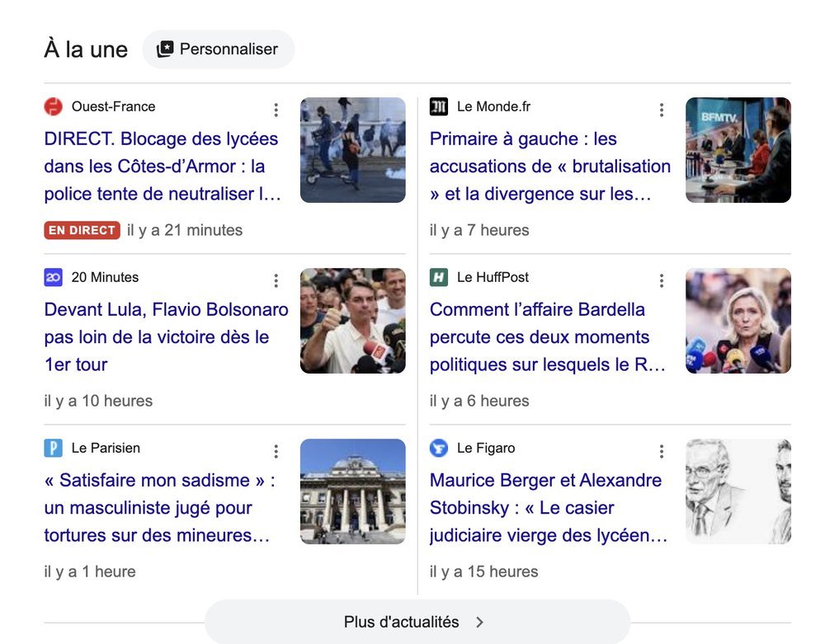Viewport: 825px width, 644px height.
Task: Click the 'il y a 15 heures' timestamp
Action: click(x=484, y=571)
